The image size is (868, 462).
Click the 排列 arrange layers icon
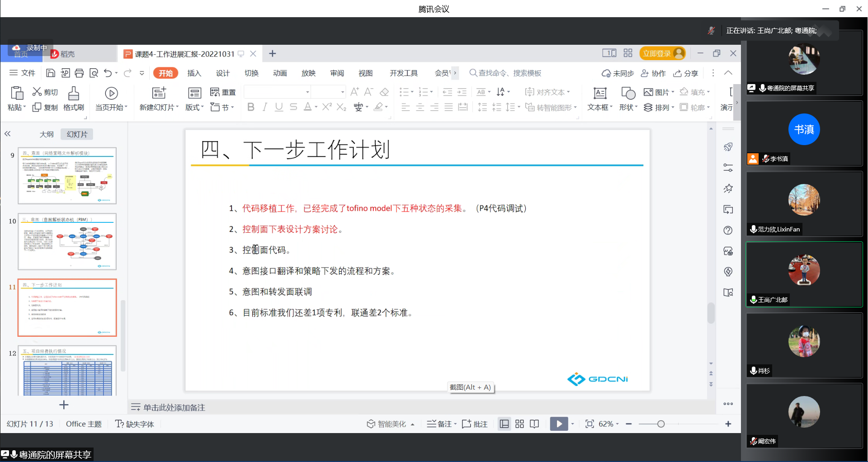(x=648, y=107)
